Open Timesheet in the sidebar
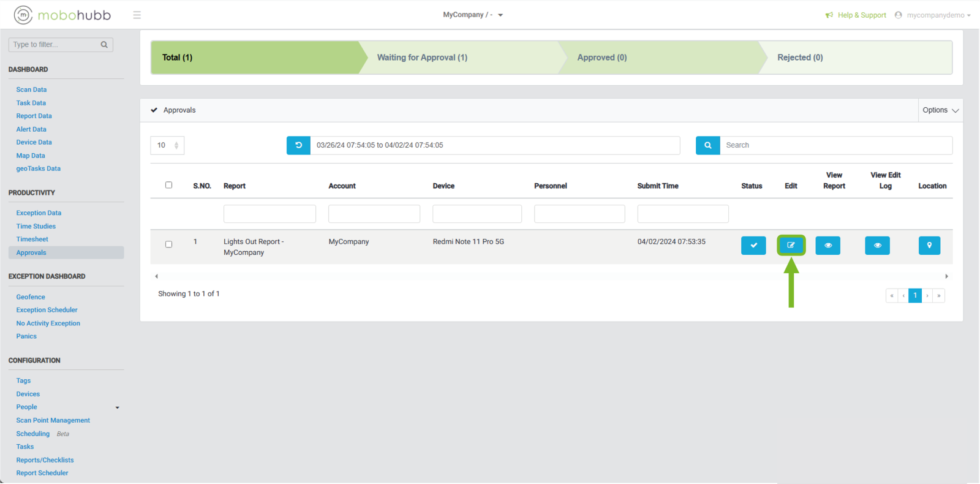The height and width of the screenshot is (484, 980). [x=32, y=240]
